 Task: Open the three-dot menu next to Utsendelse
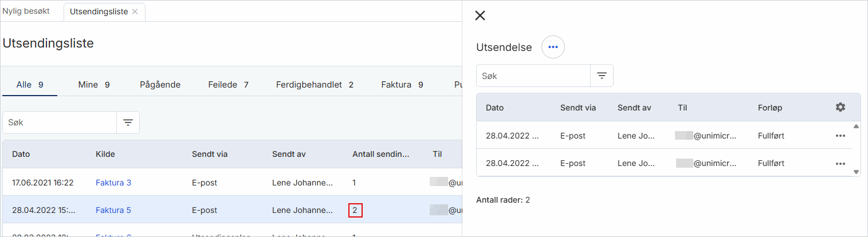click(553, 47)
